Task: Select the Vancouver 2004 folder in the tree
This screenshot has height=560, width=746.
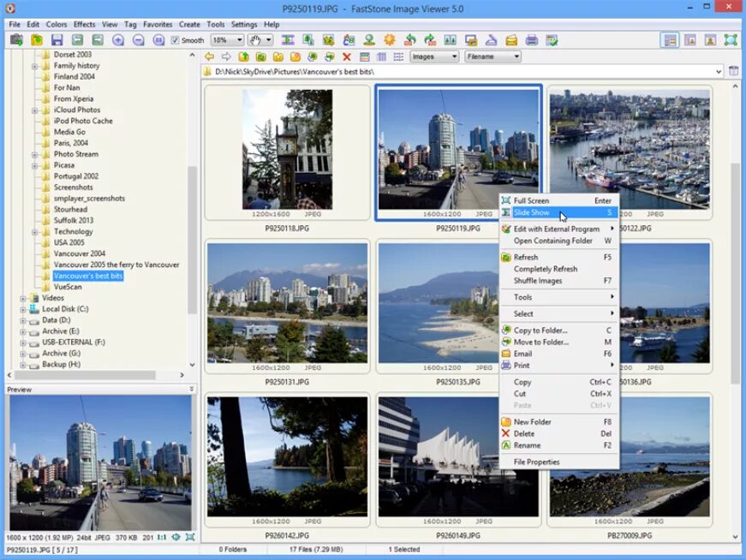Action: [80, 253]
